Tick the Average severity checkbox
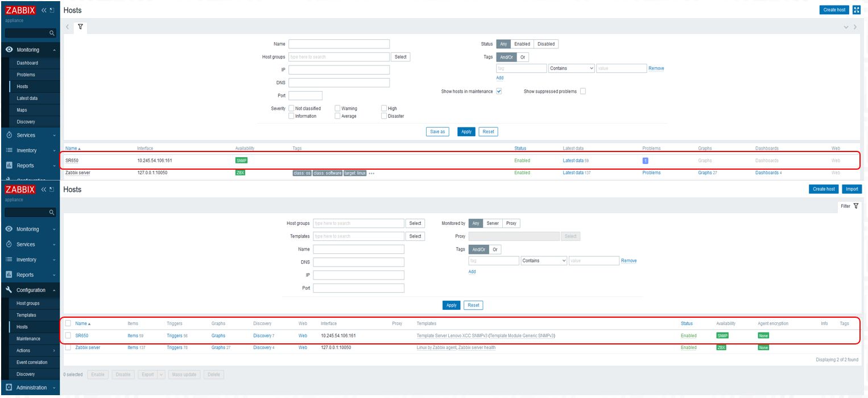Image resolution: width=868 pixels, height=398 pixels. coord(338,116)
